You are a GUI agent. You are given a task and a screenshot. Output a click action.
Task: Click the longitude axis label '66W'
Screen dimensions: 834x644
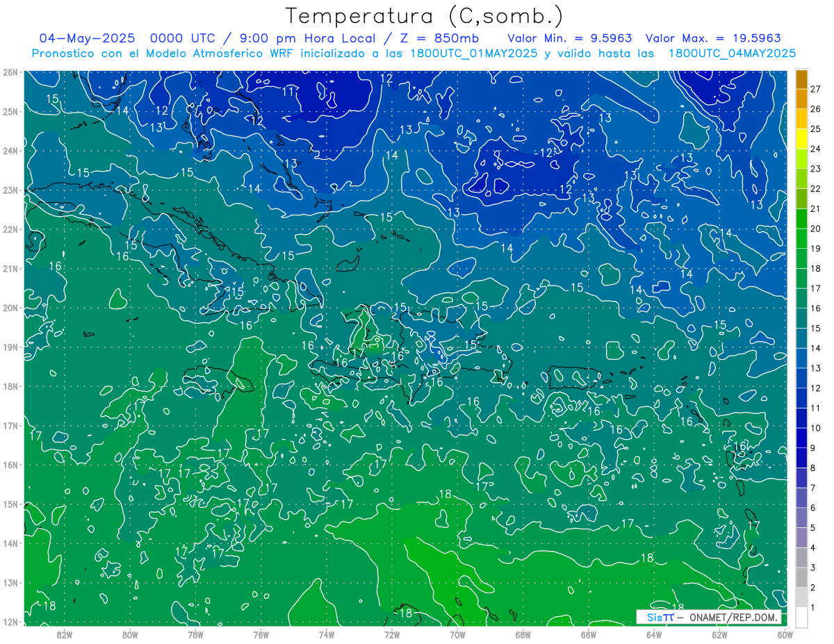click(x=589, y=634)
